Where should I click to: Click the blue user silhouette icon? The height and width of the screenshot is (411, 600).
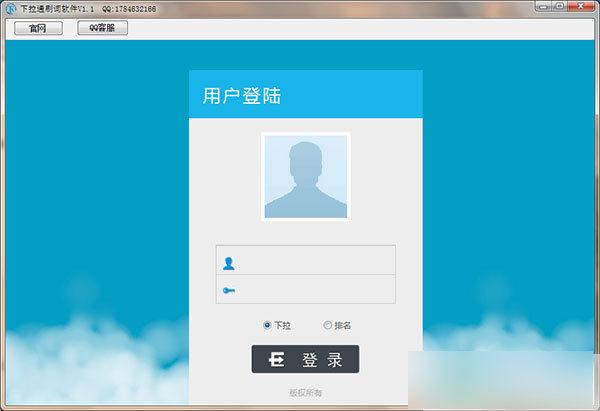229,264
